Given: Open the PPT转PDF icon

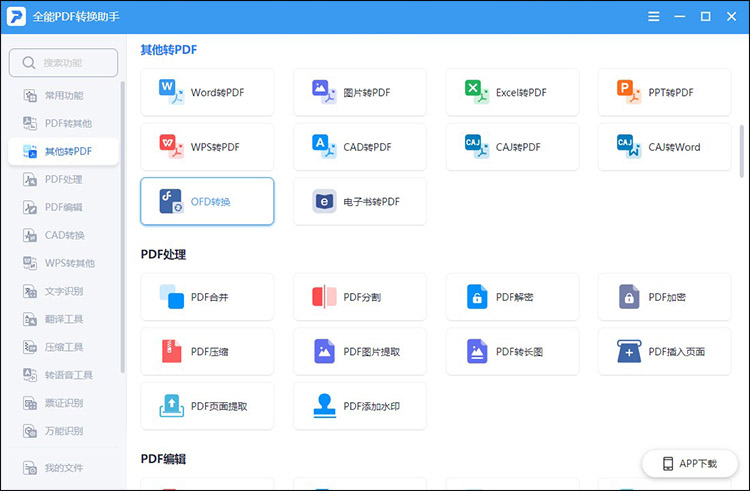Looking at the screenshot, I should 629,92.
